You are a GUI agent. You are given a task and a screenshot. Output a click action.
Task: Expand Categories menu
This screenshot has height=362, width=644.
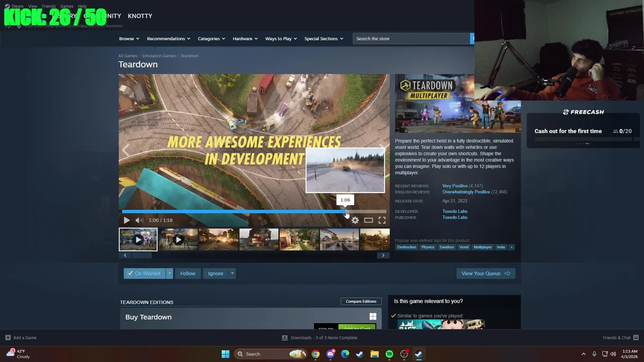pos(211,39)
